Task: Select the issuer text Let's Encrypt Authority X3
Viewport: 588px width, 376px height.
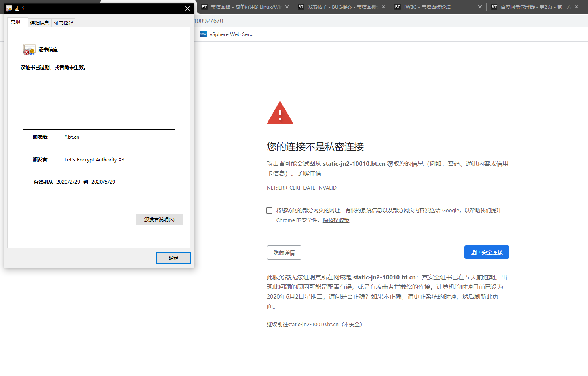Action: 95,160
